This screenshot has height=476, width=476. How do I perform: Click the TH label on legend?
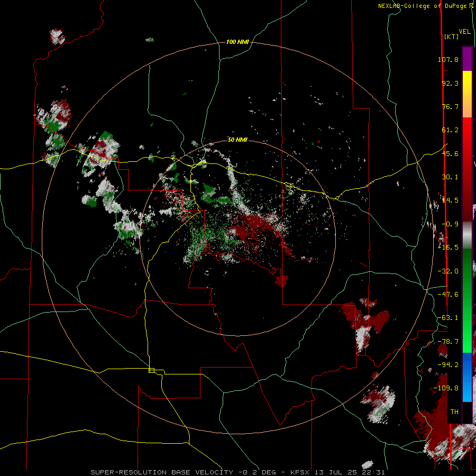pyautogui.click(x=454, y=411)
